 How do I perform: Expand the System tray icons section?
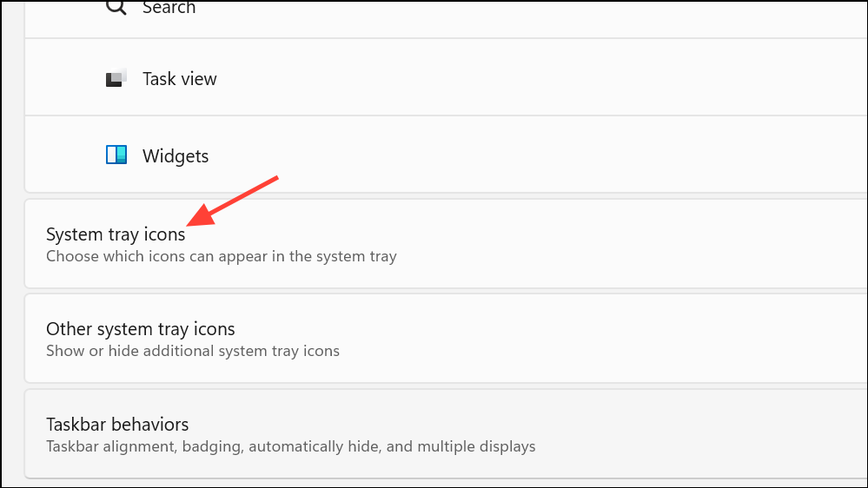447,243
